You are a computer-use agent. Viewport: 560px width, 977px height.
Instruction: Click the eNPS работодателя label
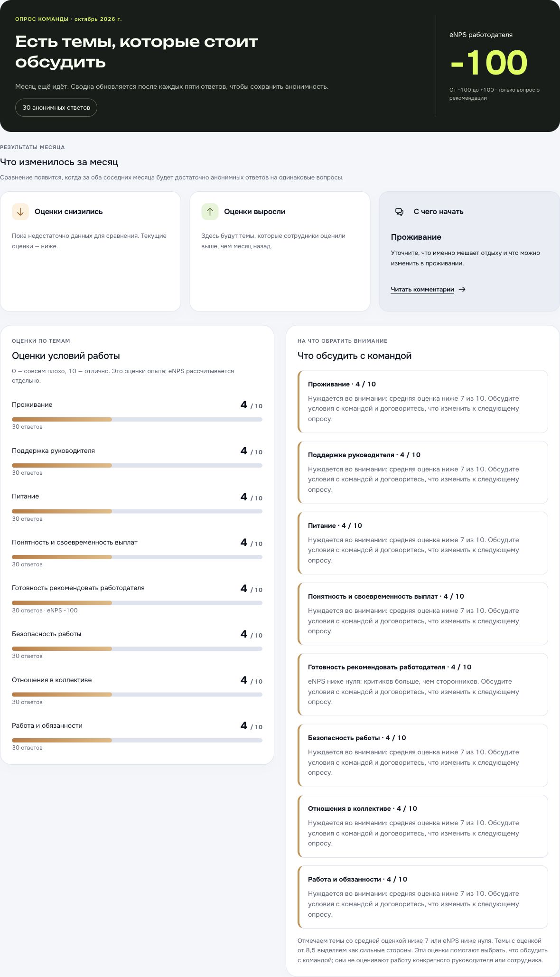tap(481, 35)
